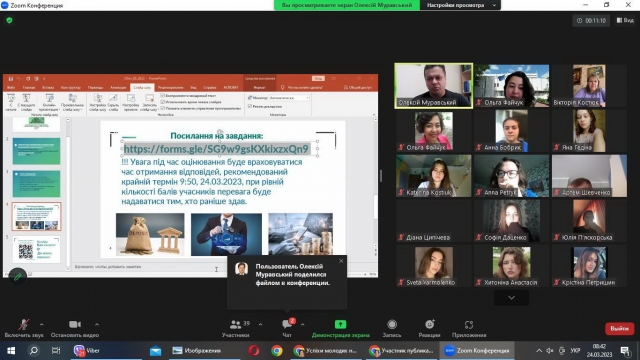640x360 pixels.
Task: Switch to Вставка tab in PowerPoint
Action: tap(48, 87)
